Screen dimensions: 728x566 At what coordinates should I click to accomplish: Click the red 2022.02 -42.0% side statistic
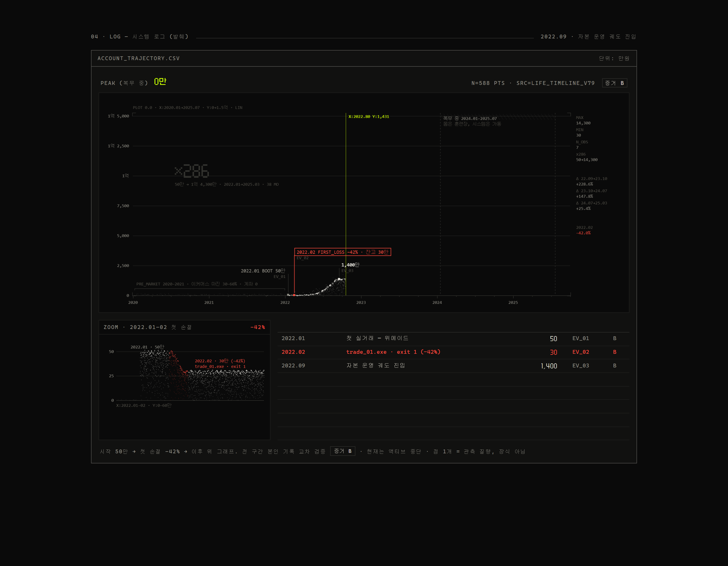tap(584, 230)
